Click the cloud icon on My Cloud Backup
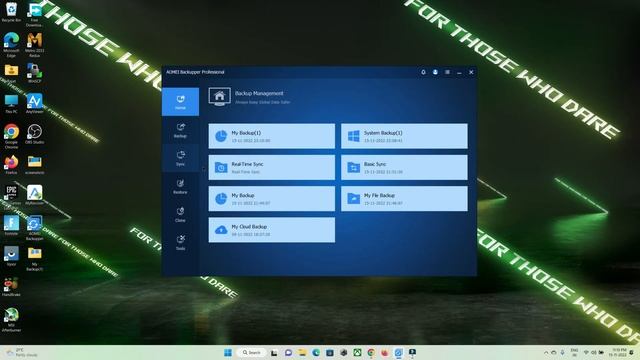This screenshot has height=360, width=640. pyautogui.click(x=221, y=230)
